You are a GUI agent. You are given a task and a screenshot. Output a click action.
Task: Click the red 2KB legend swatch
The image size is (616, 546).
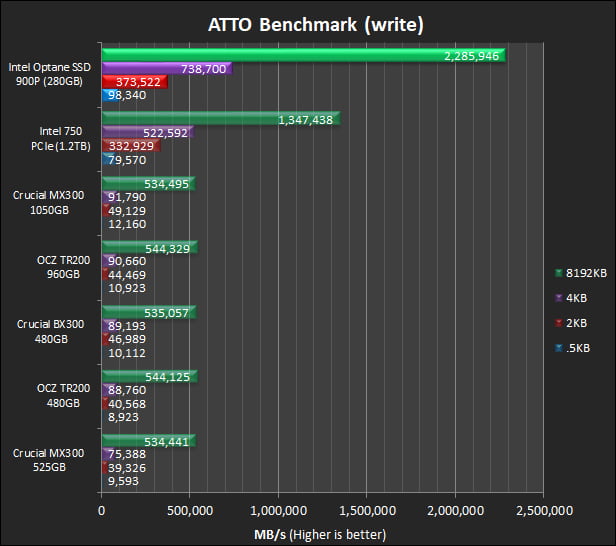tap(559, 323)
